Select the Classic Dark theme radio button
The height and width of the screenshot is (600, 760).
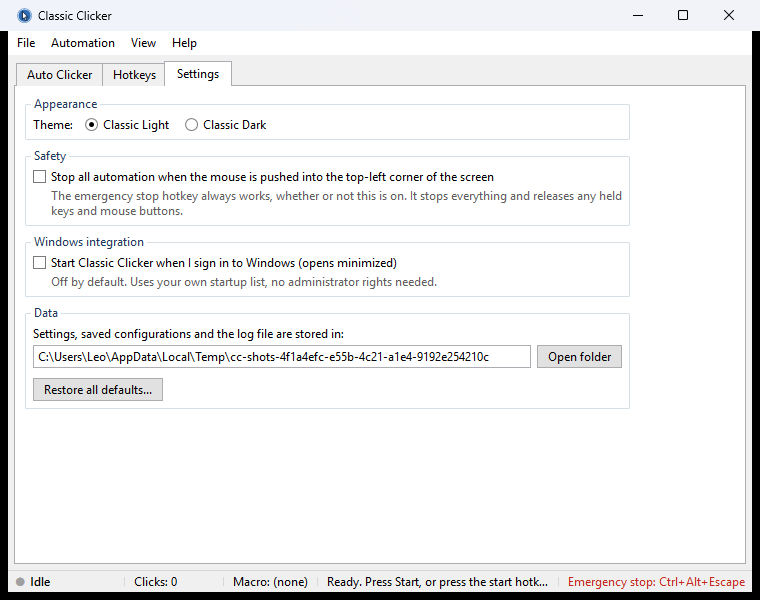pos(191,125)
